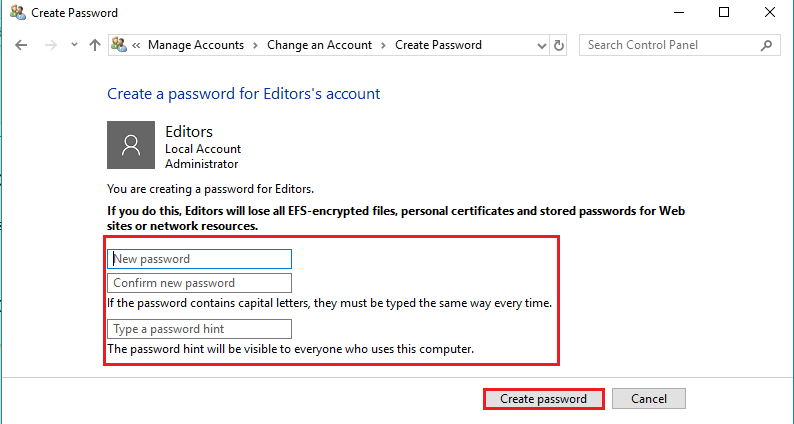
Task: Click the Create password button
Action: click(543, 399)
